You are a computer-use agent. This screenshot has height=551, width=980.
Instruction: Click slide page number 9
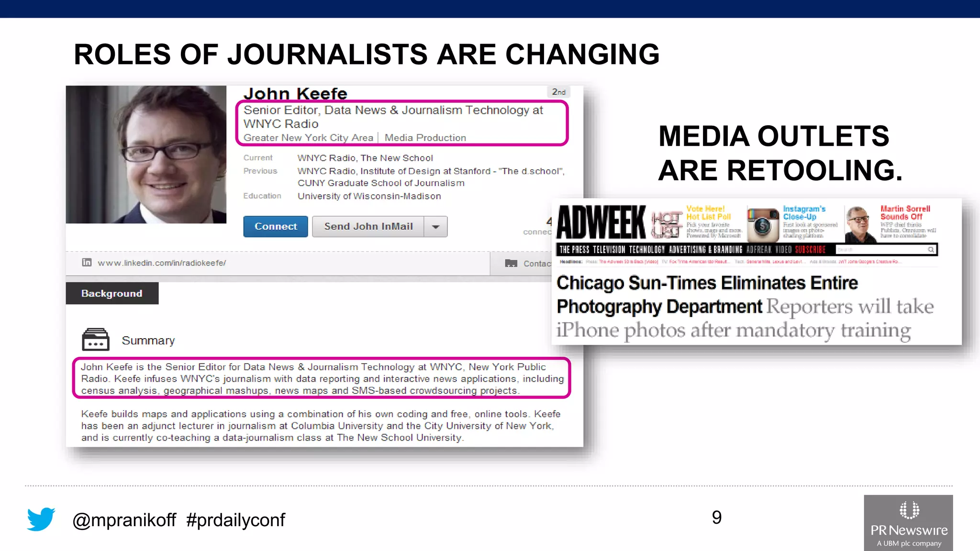(x=716, y=518)
